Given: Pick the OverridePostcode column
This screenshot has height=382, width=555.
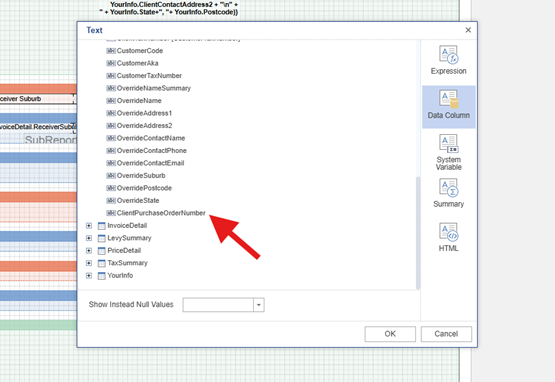Looking at the screenshot, I should 144,188.
